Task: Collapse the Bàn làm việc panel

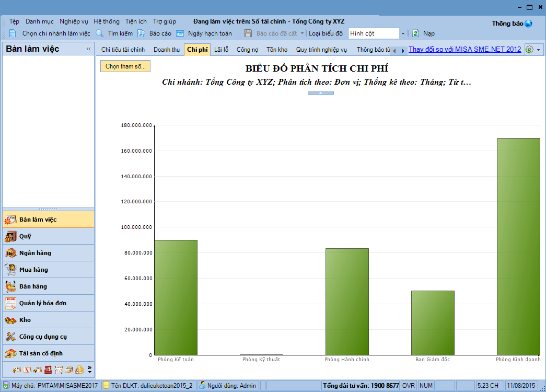Action: (x=88, y=49)
